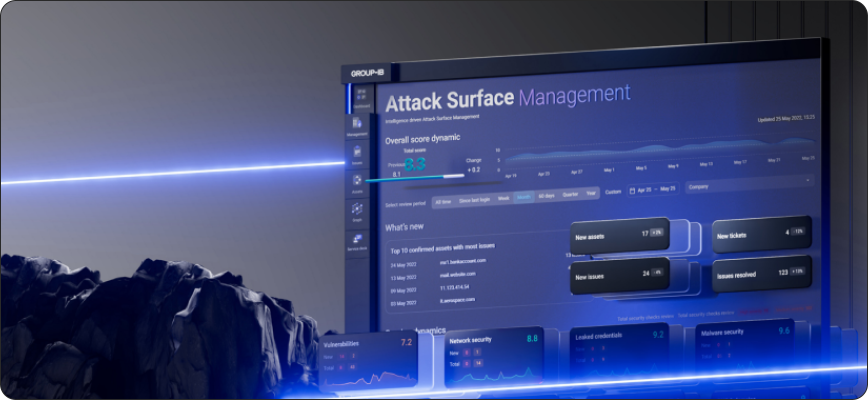868x400 pixels.
Task: Click the 24 May 2022 date
Action: pyautogui.click(x=403, y=265)
